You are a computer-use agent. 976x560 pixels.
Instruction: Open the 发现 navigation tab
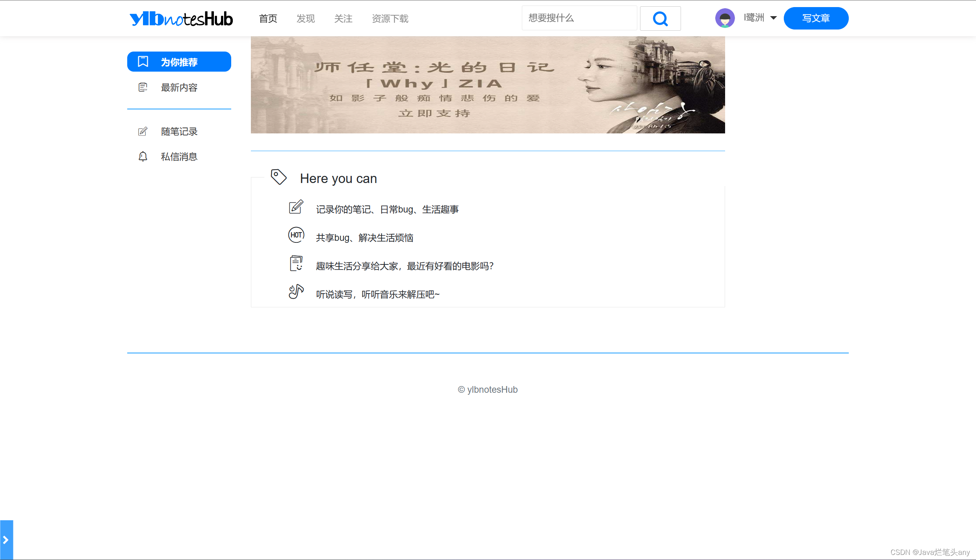pos(305,18)
